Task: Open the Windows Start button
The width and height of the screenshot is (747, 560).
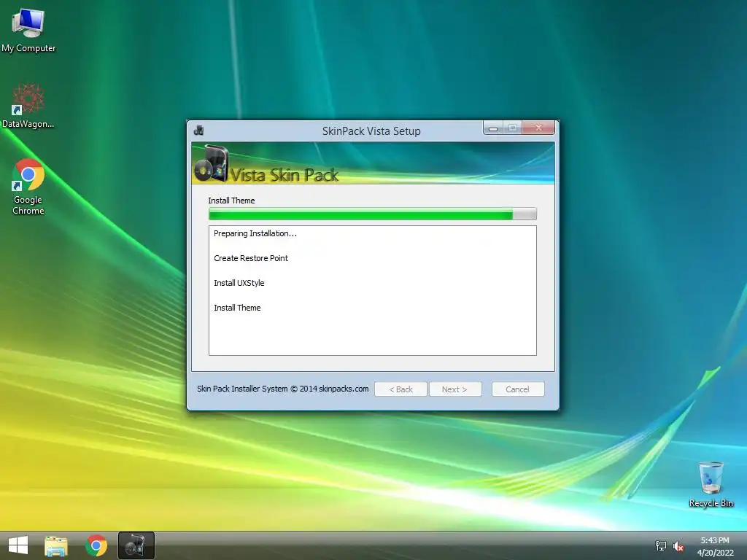Action: pyautogui.click(x=18, y=545)
